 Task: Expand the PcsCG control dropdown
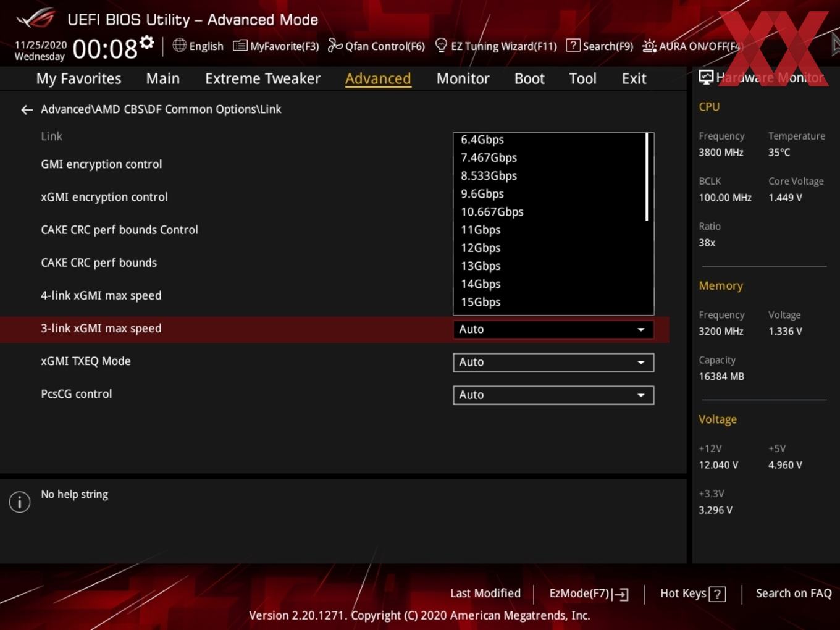pos(553,395)
